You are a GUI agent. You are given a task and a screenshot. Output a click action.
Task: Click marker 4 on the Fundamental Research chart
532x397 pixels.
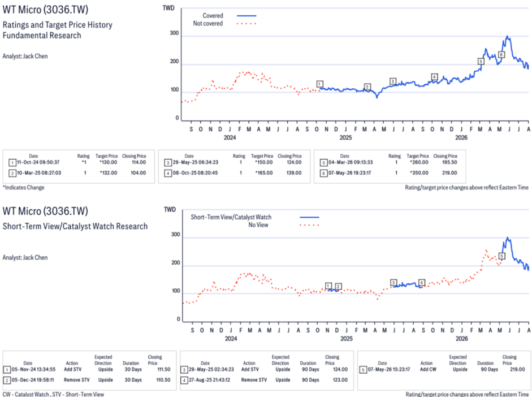[434, 77]
